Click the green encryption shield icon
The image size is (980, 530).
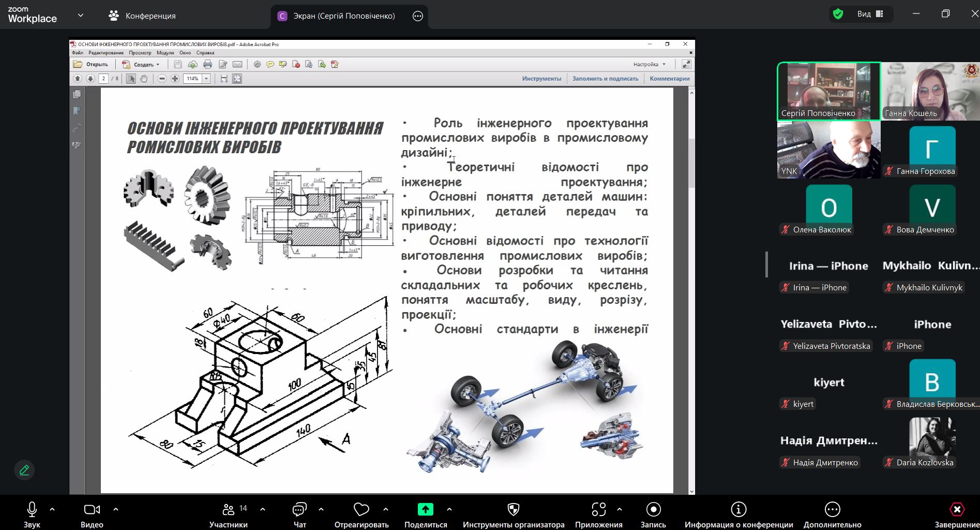[838, 14]
